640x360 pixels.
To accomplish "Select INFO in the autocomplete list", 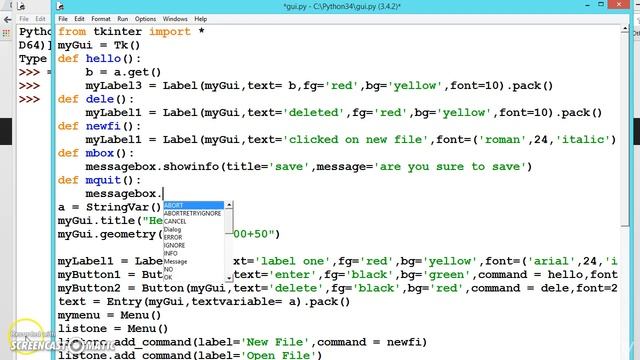I will 193,253.
